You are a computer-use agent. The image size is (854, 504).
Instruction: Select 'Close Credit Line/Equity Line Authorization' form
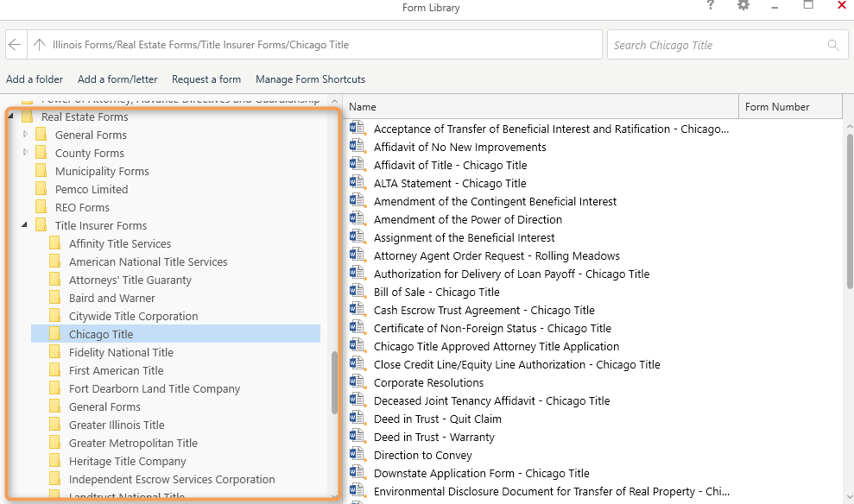517,365
